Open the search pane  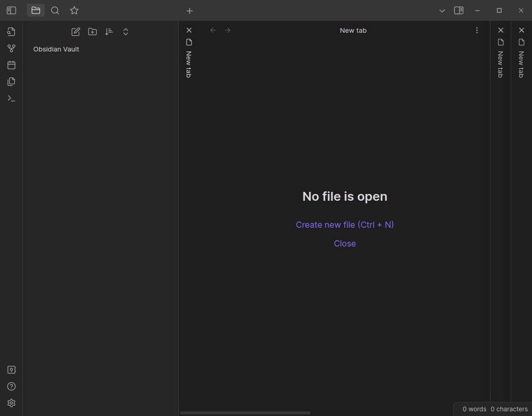pyautogui.click(x=55, y=10)
